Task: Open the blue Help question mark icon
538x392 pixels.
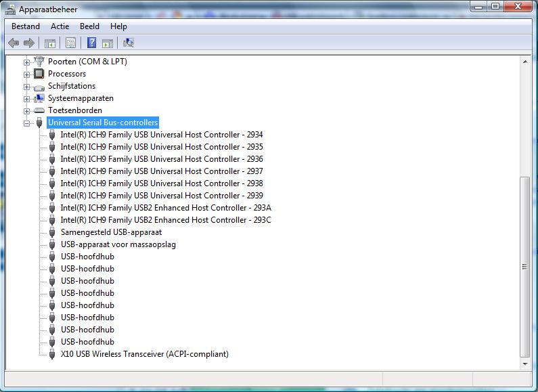Action: [91, 43]
